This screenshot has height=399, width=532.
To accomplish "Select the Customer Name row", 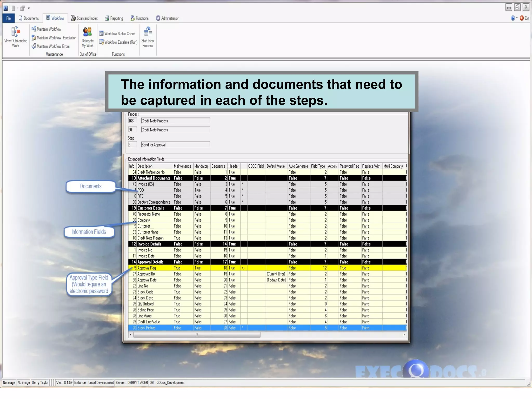I will pyautogui.click(x=267, y=232).
